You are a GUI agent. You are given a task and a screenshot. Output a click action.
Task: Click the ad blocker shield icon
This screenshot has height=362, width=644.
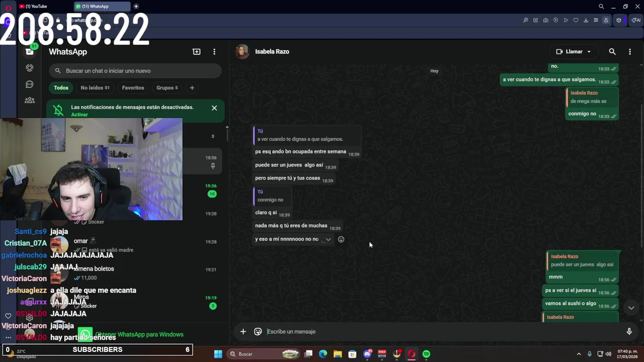[x=556, y=20]
